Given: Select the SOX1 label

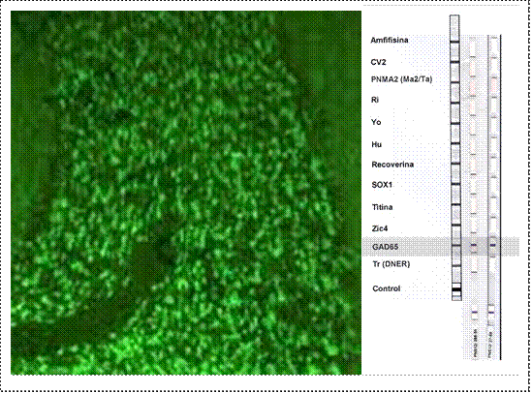Looking at the screenshot, I should [x=382, y=185].
